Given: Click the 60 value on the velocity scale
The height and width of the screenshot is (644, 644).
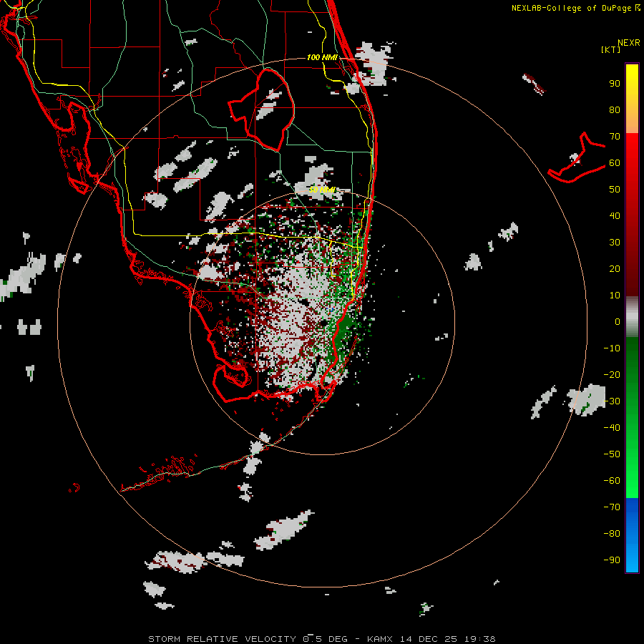Looking at the screenshot, I should (x=615, y=162).
